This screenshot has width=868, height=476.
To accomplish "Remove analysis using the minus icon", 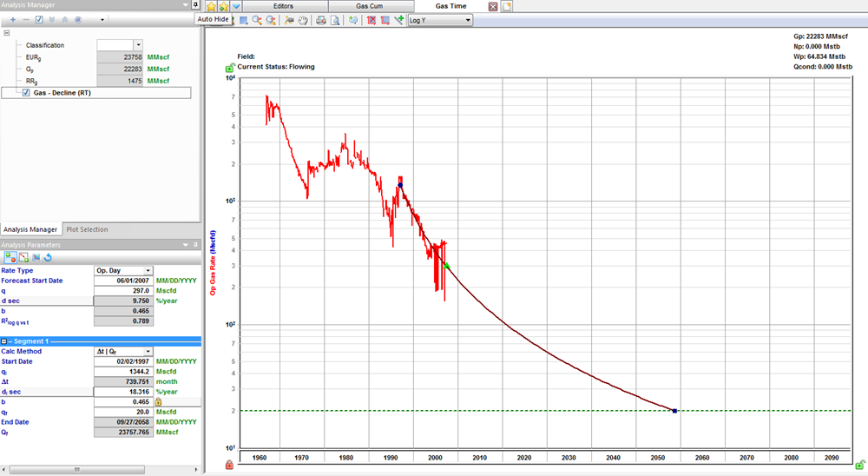I will [25, 19].
